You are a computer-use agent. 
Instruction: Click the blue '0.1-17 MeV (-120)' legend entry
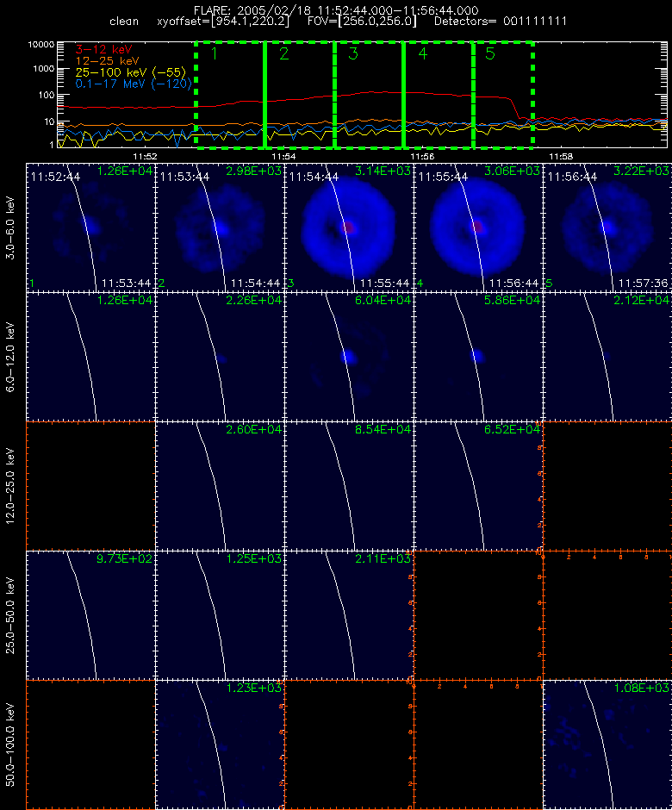tap(134, 84)
